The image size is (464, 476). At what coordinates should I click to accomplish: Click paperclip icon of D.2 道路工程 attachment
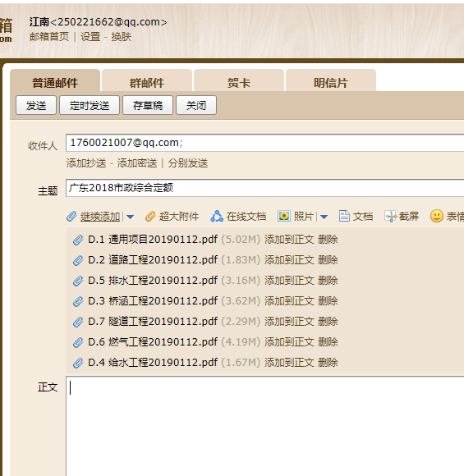[x=78, y=260]
